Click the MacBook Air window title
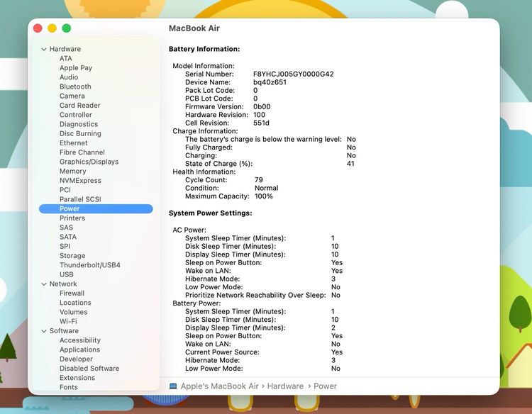532x414 pixels. pyautogui.click(x=194, y=28)
